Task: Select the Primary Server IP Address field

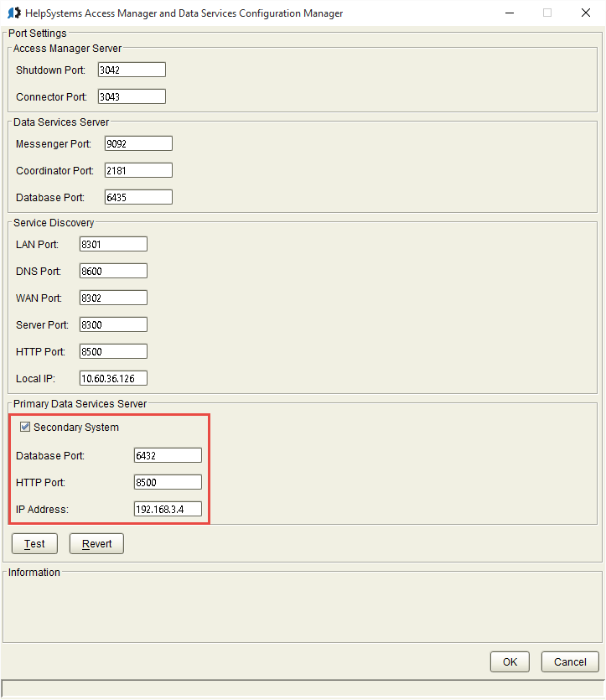Action: coord(168,509)
